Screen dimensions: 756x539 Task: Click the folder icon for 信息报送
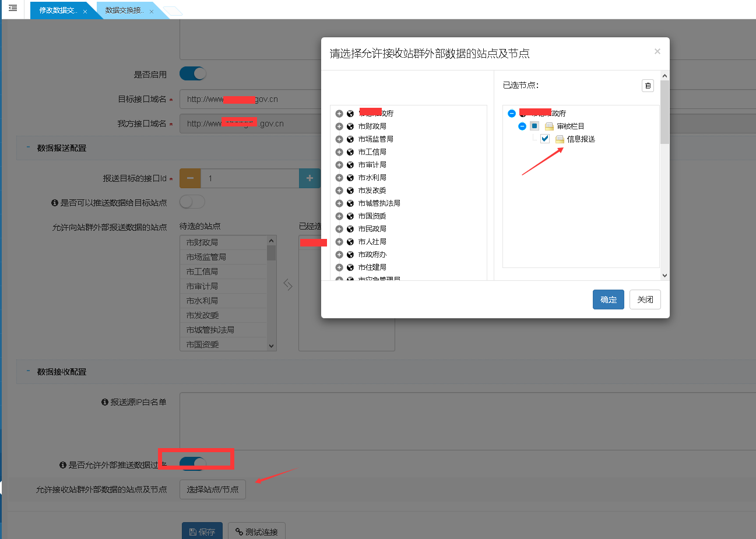(x=560, y=139)
